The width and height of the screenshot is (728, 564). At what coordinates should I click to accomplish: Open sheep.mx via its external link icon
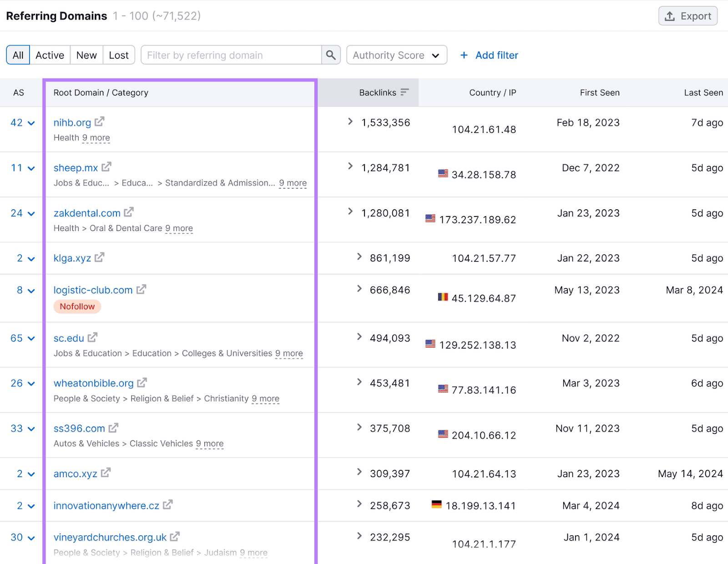click(x=106, y=167)
